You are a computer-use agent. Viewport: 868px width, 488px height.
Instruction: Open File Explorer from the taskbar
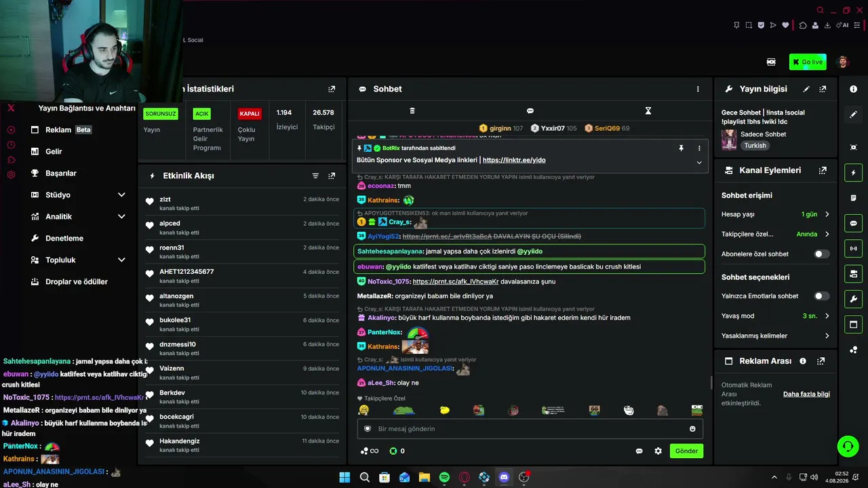(x=425, y=477)
